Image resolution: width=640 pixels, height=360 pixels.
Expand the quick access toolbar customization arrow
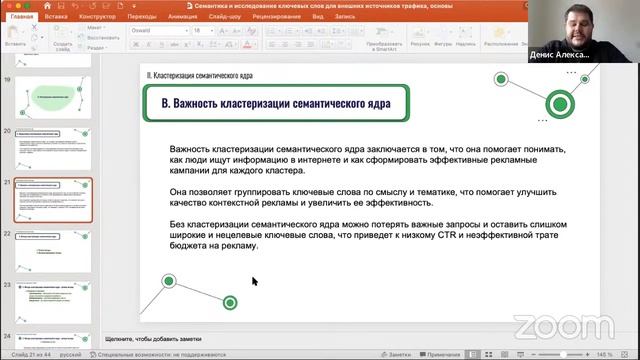(x=134, y=6)
